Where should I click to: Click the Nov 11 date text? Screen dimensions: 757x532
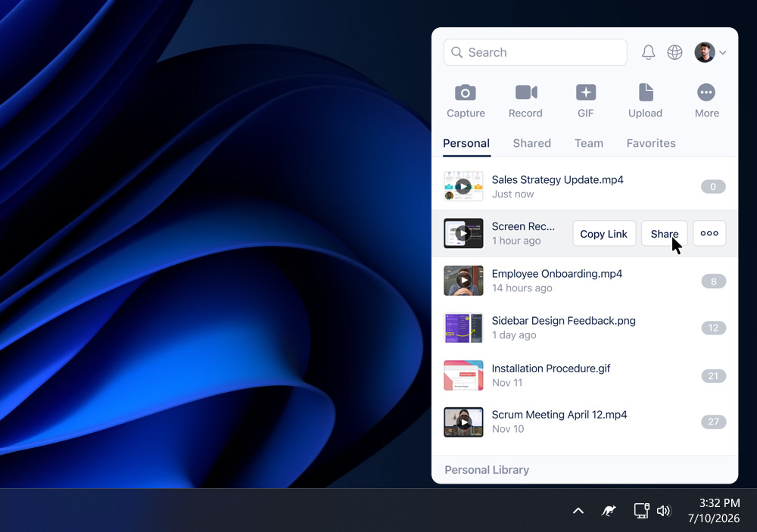(507, 383)
